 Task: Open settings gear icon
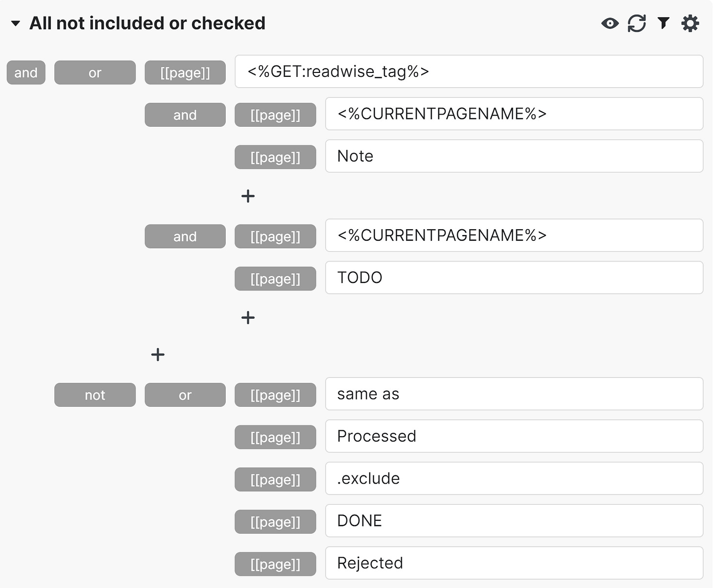point(690,23)
